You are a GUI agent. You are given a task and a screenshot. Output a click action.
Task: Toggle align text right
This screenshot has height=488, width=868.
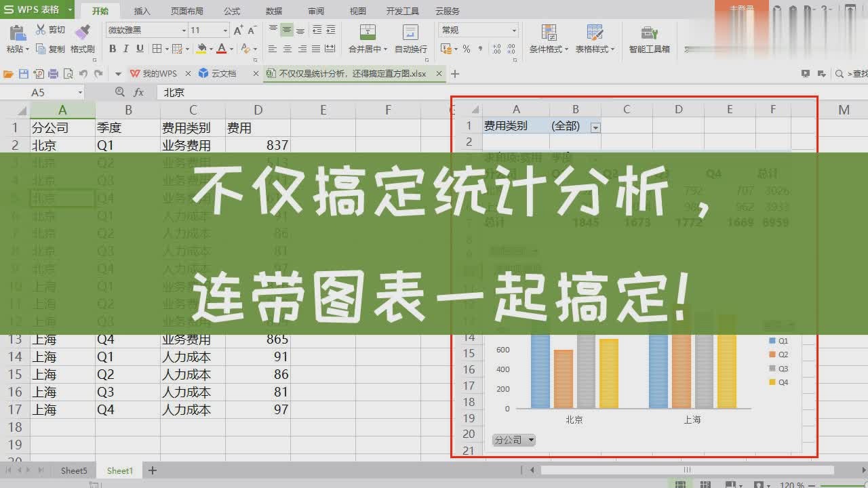point(302,49)
